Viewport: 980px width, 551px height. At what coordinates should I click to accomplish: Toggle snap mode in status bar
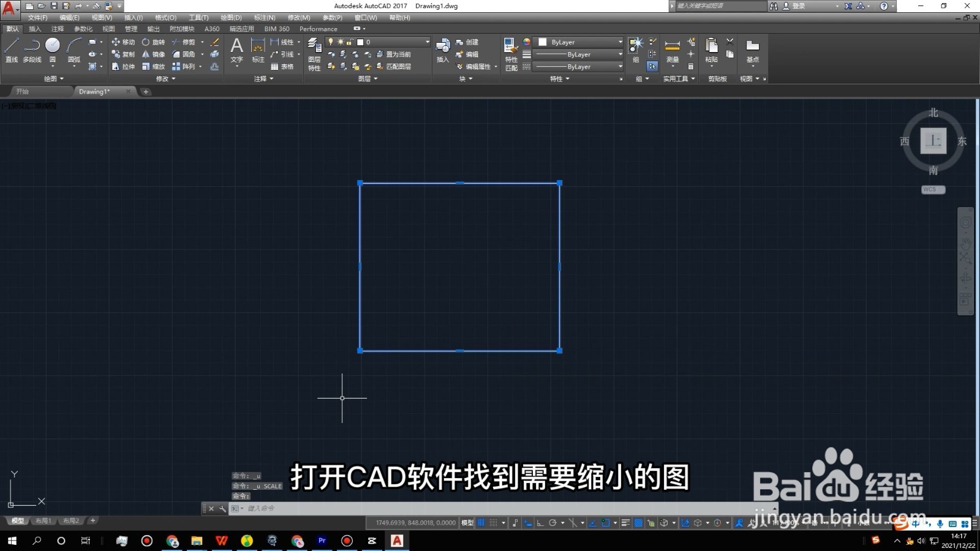(493, 523)
